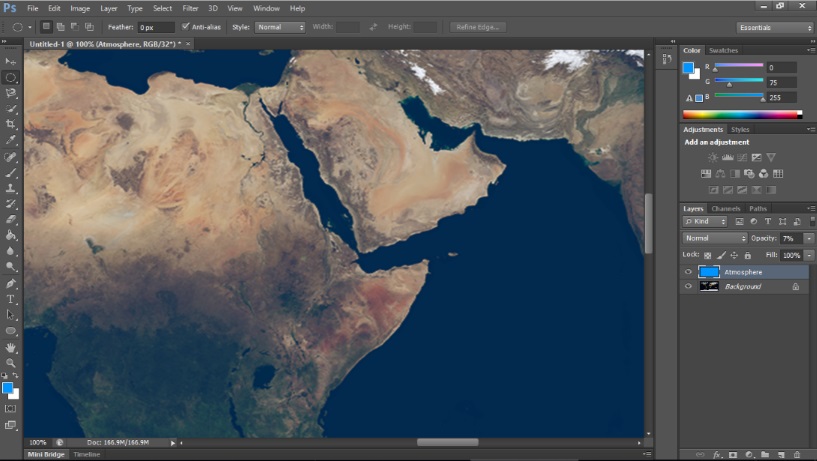Uncheck the Anti-alias checkbox
This screenshot has width=817, height=461.
pyautogui.click(x=186, y=27)
